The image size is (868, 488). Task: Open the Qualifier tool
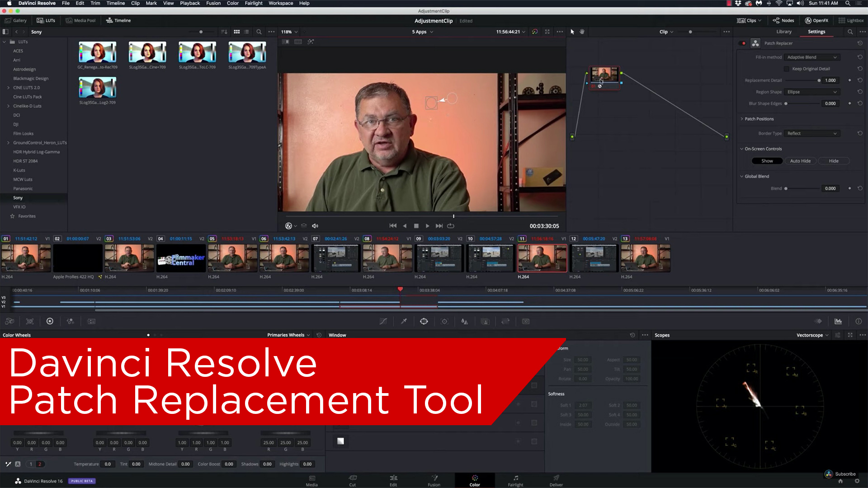[x=404, y=321]
